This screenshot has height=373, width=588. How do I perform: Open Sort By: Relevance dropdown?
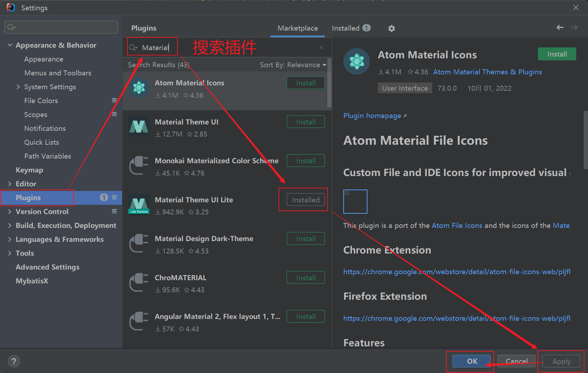pos(293,65)
